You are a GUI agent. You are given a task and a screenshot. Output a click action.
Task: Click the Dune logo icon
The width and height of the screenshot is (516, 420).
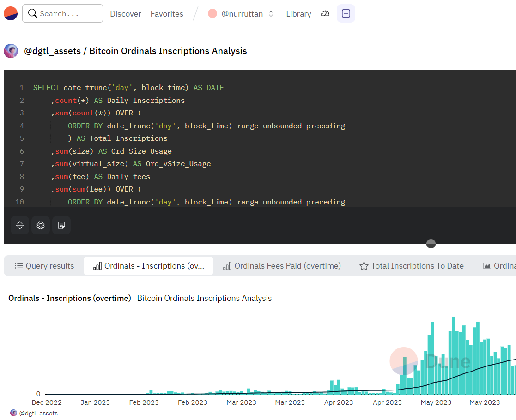[x=10, y=13]
